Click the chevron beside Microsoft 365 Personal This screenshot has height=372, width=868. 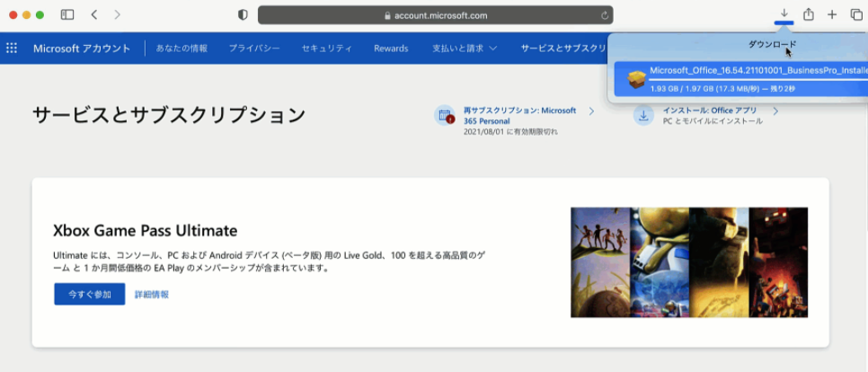[591, 111]
